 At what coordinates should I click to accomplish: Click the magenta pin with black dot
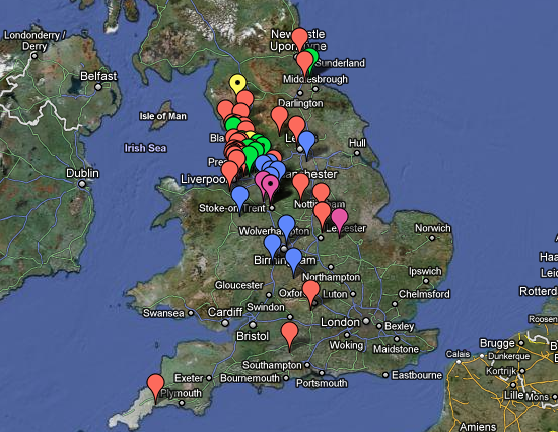pos(270,186)
